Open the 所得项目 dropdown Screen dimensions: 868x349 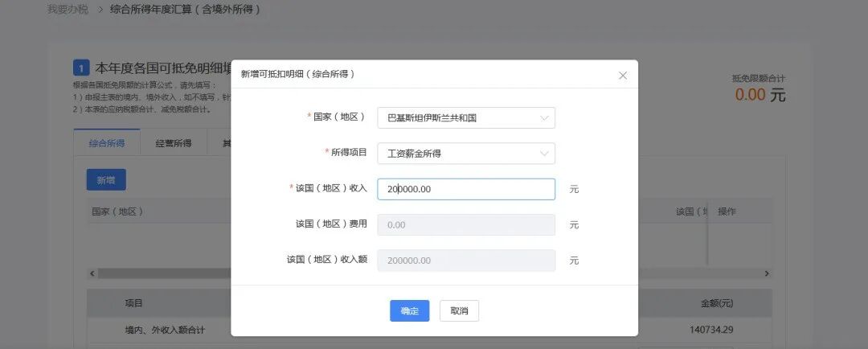click(x=466, y=154)
